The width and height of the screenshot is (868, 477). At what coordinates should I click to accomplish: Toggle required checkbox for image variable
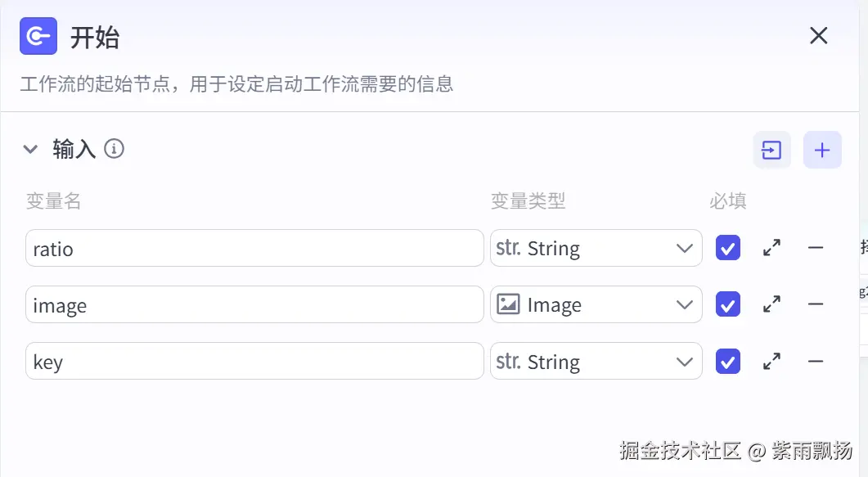pos(727,304)
